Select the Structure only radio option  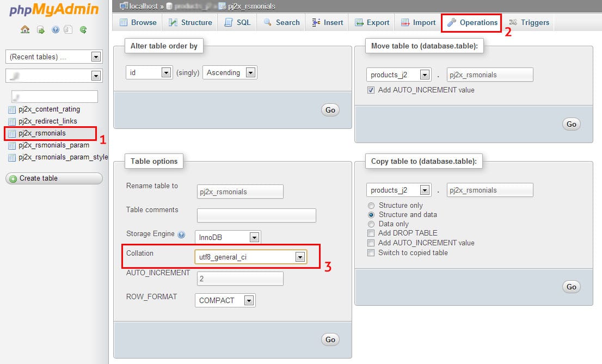(371, 206)
